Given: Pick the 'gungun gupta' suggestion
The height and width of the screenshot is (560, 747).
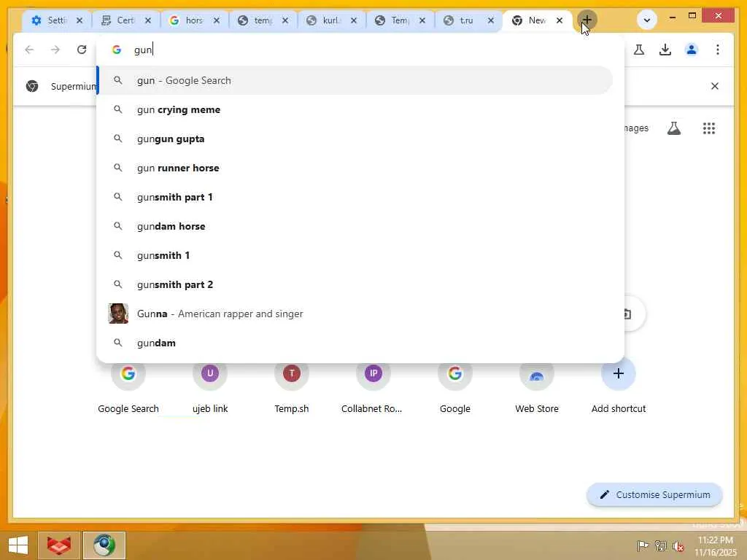Looking at the screenshot, I should pos(355,139).
